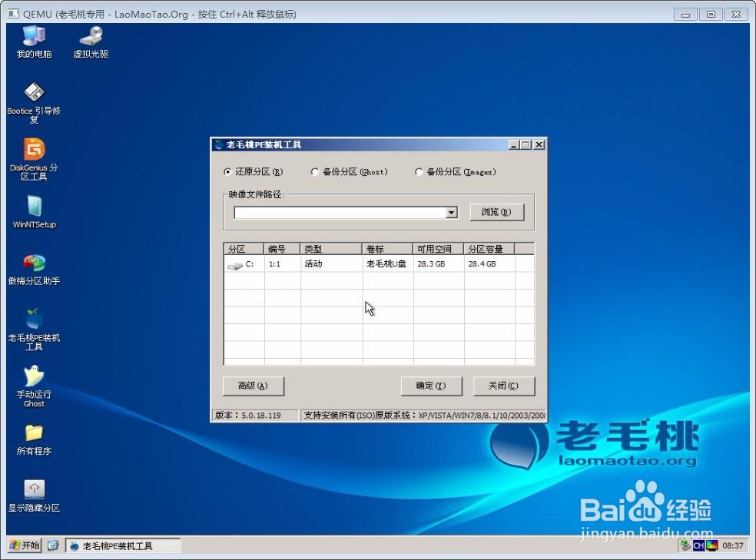Open the 所有程序 folder
The width and height of the screenshot is (756, 560).
(33, 439)
